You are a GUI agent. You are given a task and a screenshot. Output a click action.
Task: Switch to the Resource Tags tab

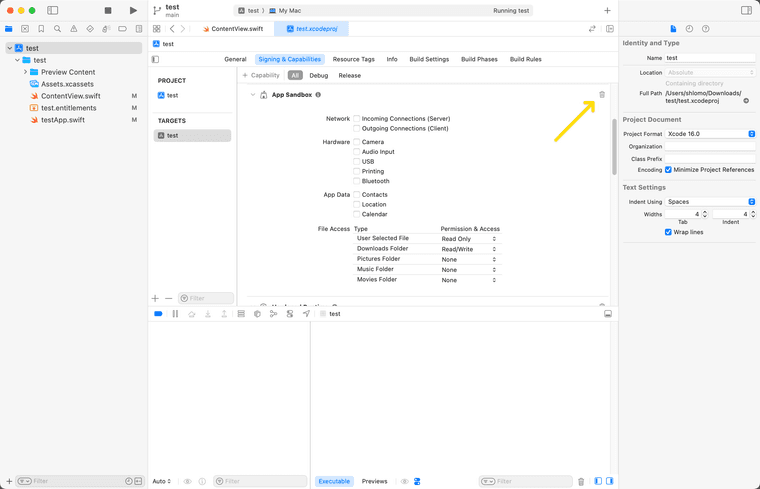[x=353, y=59]
